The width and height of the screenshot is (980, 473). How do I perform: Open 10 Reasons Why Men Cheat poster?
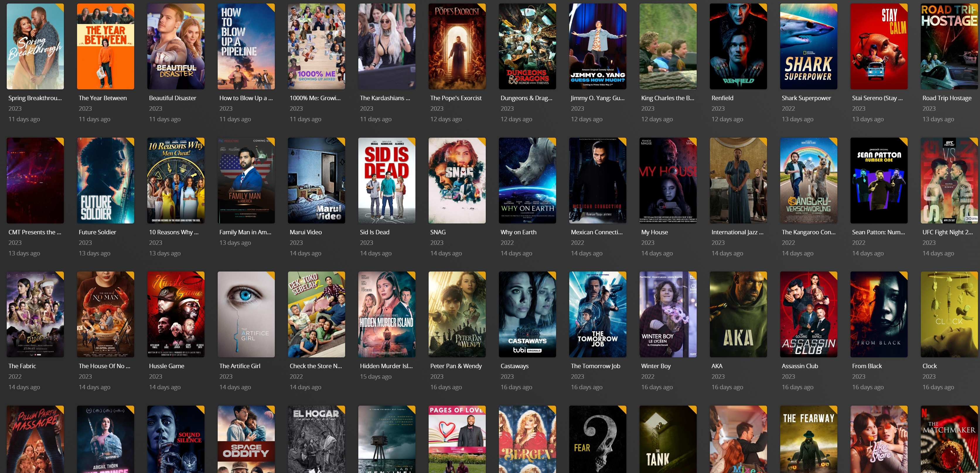tap(176, 181)
